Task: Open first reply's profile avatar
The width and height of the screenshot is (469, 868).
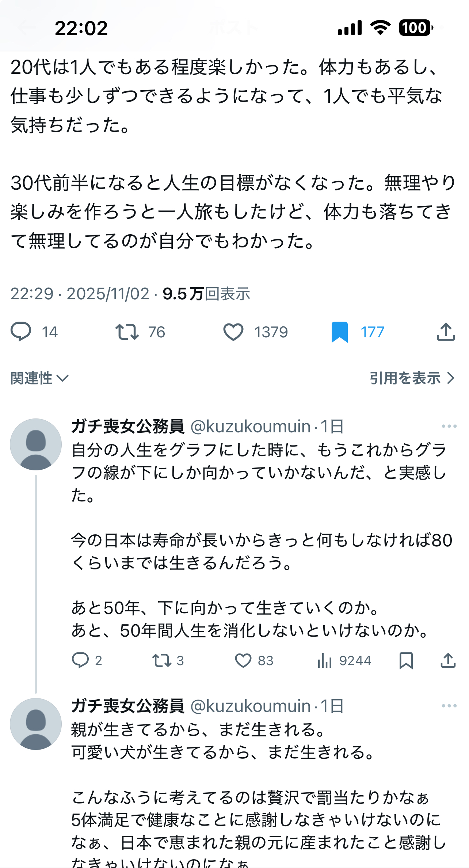Action: pyautogui.click(x=36, y=444)
